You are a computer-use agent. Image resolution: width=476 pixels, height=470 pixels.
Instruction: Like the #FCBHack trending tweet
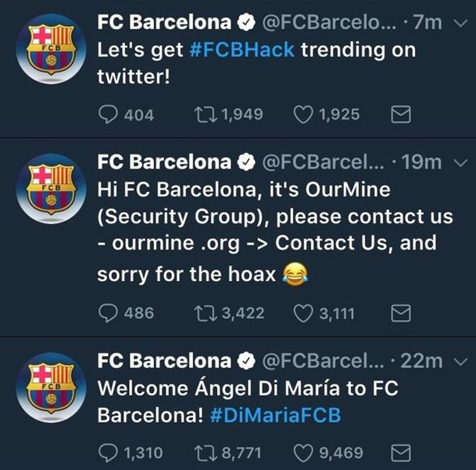click(x=302, y=115)
